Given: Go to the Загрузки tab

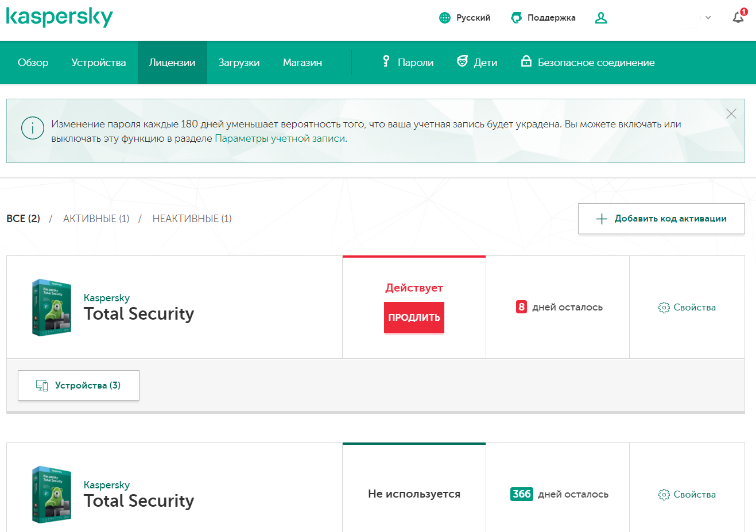Looking at the screenshot, I should coord(239,63).
